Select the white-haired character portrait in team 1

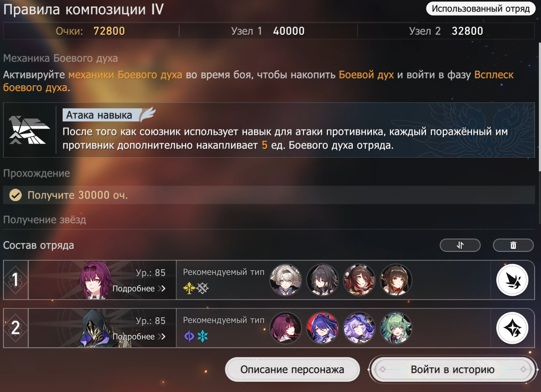coord(286,280)
